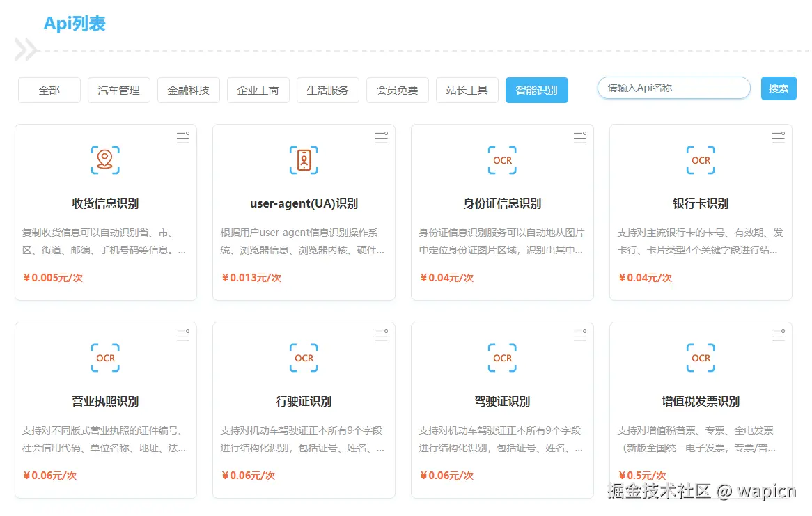This screenshot has width=812, height=516.
Task: Click the OCR icon of 行驶证识别
Action: tap(304, 358)
